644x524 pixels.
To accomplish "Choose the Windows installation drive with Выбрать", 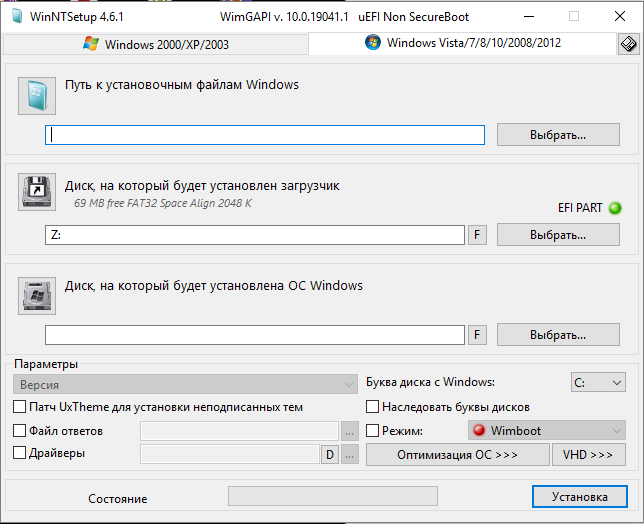I will point(558,335).
